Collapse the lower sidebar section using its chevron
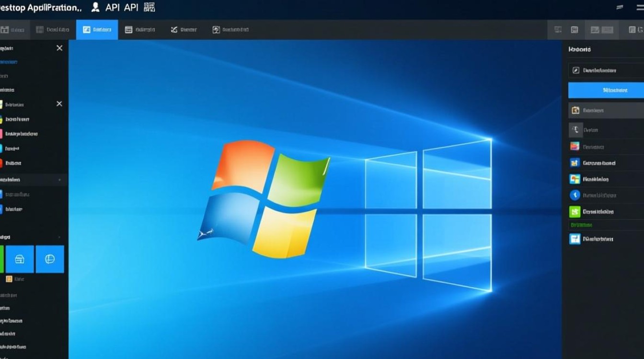The height and width of the screenshot is (359, 644). coord(60,236)
